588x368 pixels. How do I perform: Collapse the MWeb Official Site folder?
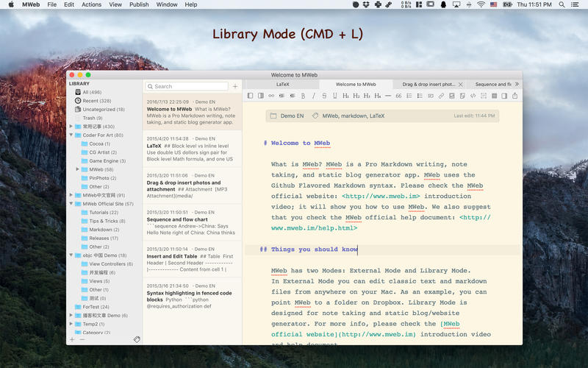point(71,204)
